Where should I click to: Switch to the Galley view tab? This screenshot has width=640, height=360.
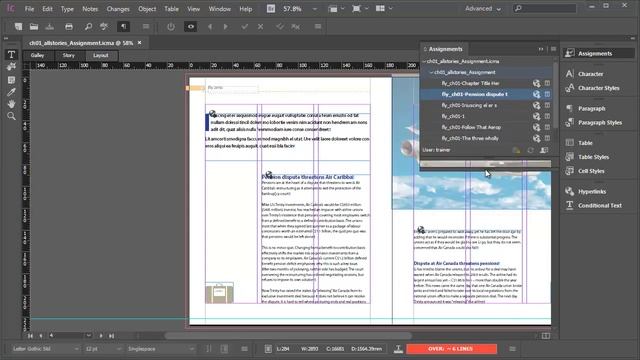(37, 56)
